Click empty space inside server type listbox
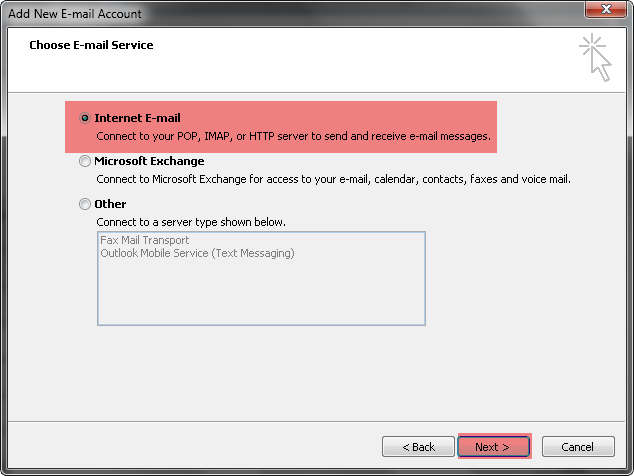Screen dimensions: 634x476 tap(261, 293)
